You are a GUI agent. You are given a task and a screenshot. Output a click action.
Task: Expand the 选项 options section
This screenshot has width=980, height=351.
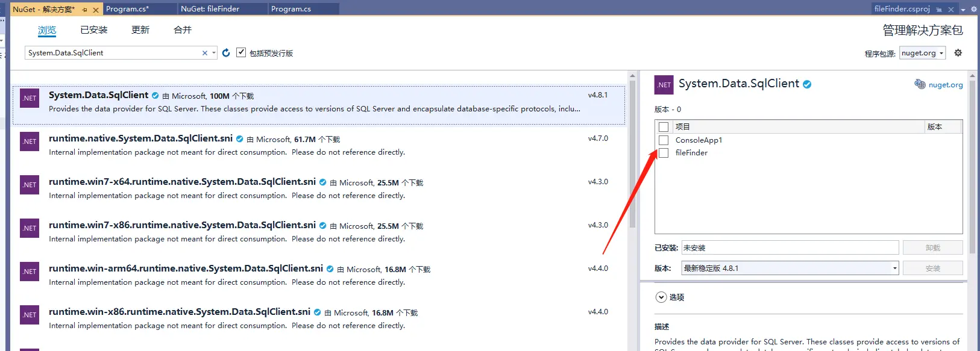[x=661, y=297]
